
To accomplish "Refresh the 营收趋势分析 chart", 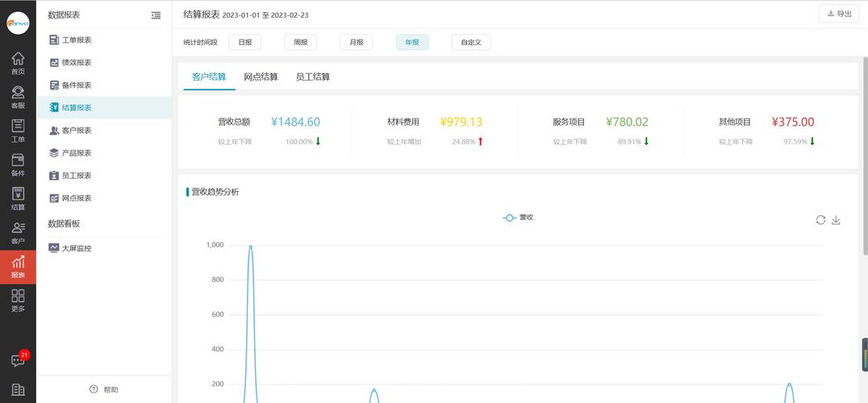I will coord(820,220).
